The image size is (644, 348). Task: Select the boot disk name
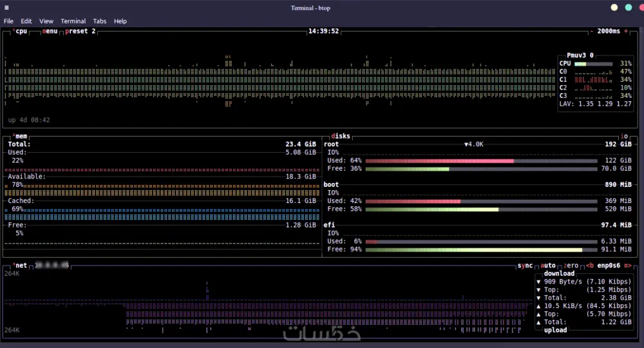click(x=331, y=185)
